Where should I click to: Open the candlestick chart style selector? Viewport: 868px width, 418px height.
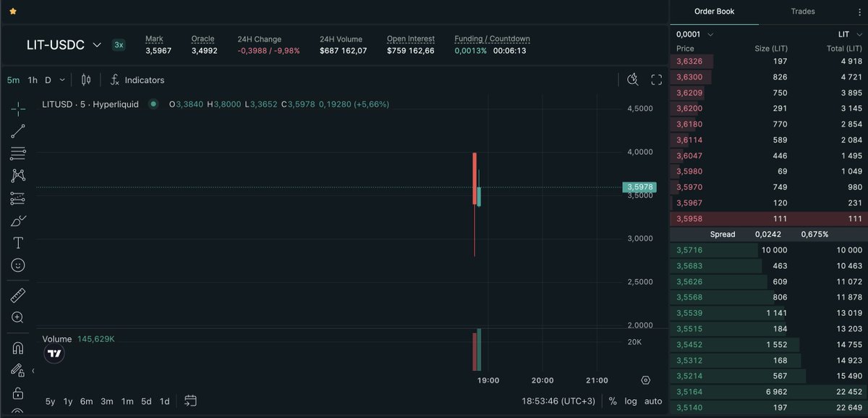coord(86,80)
